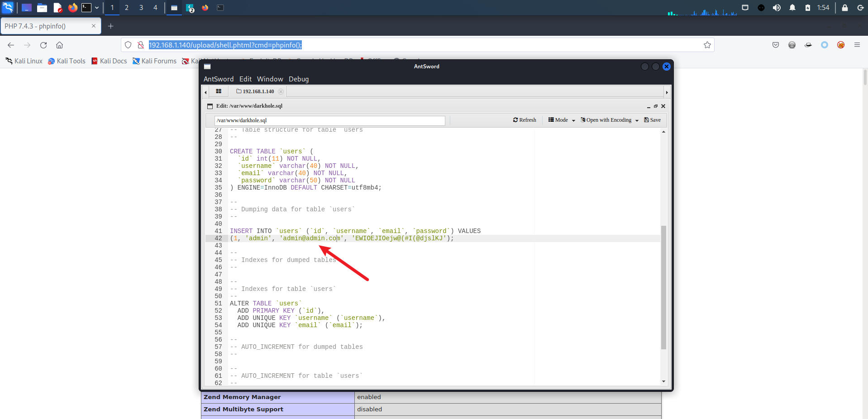
Task: Go back in Firefox
Action: 11,45
